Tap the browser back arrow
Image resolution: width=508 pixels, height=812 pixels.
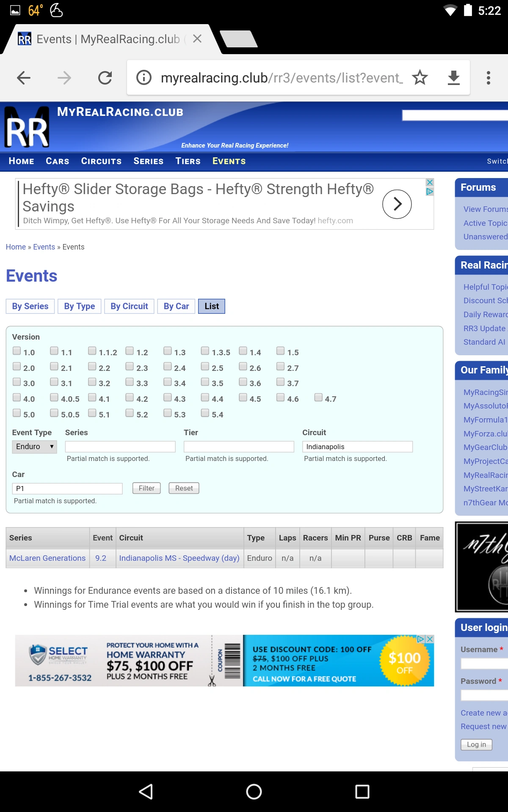(x=24, y=78)
